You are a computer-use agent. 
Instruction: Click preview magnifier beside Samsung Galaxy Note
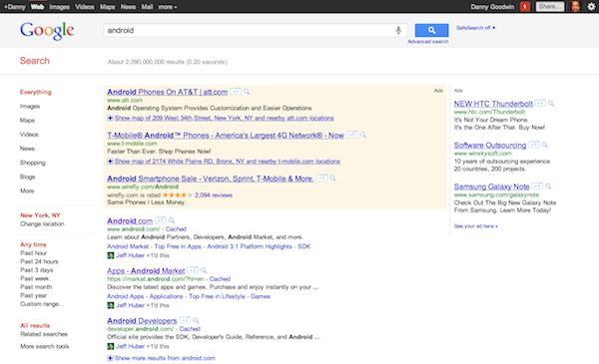[x=548, y=186]
